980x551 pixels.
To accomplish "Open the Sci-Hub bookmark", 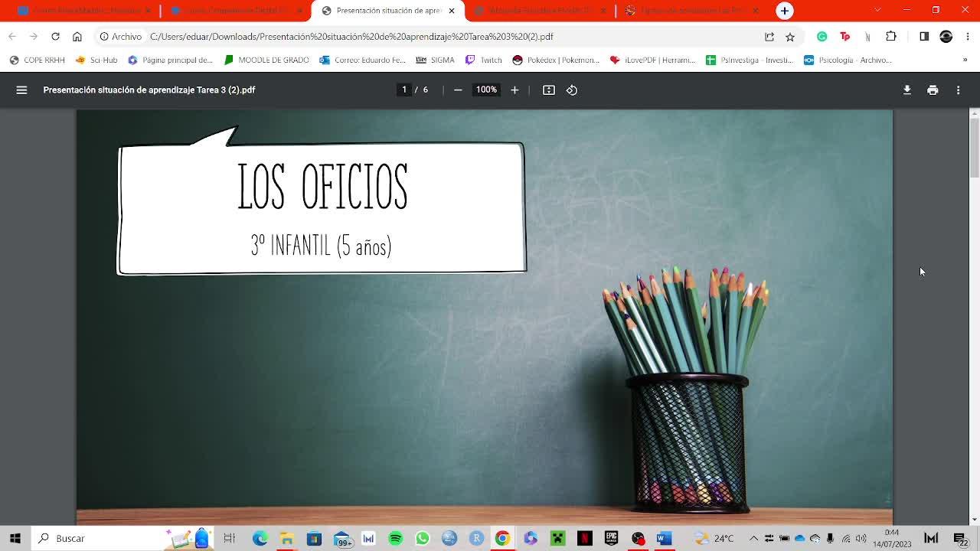I will pyautogui.click(x=96, y=60).
